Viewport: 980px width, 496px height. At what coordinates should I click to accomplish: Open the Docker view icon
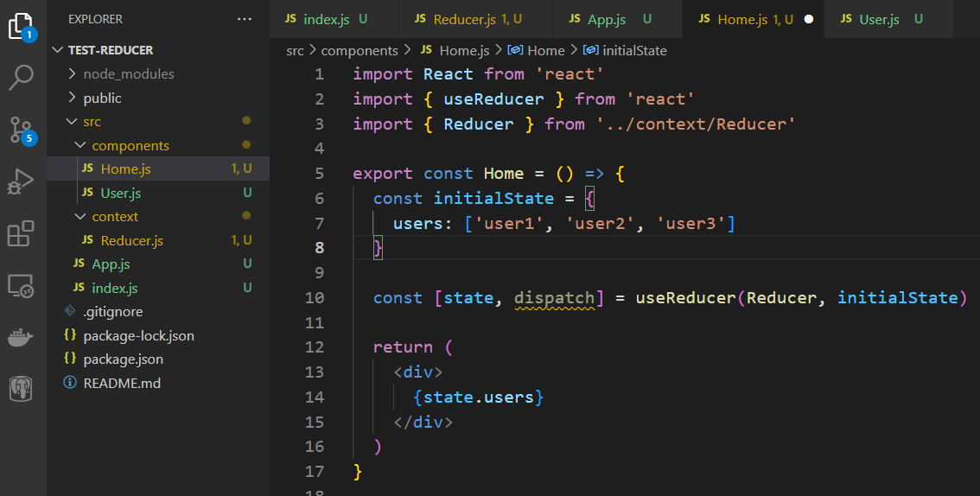click(x=21, y=338)
